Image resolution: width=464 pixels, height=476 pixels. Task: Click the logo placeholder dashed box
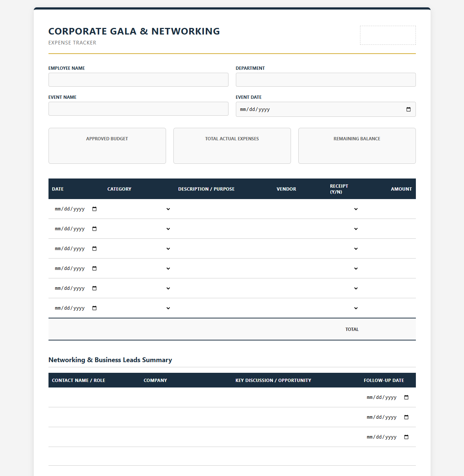tap(388, 35)
